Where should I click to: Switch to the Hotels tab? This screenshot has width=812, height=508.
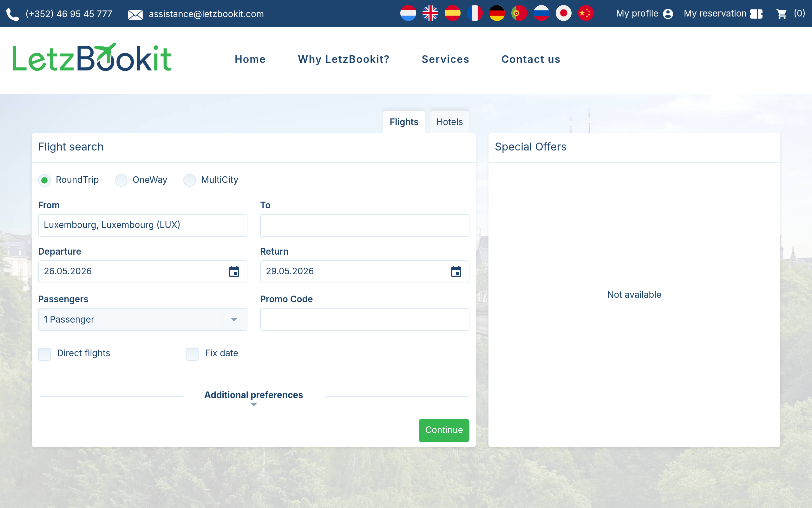click(x=450, y=122)
